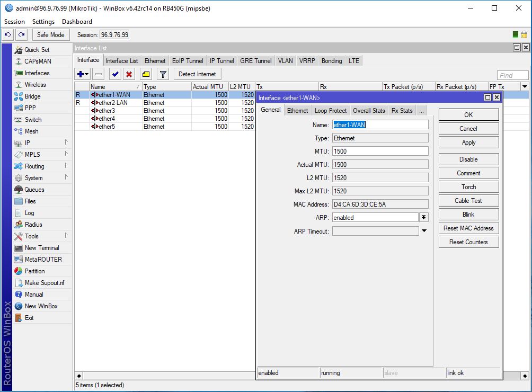This screenshot has height=392, width=532.
Task: Add a new interface with the plus icon
Action: 79,74
